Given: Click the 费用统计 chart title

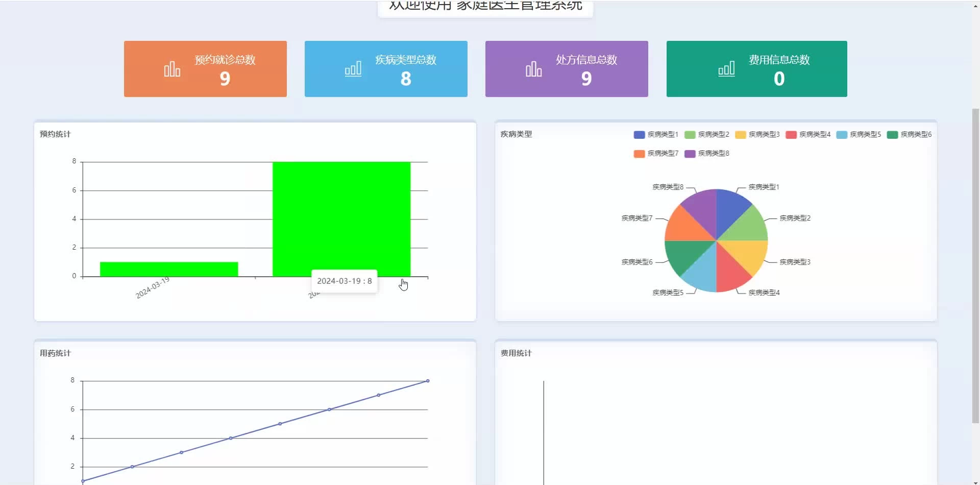Looking at the screenshot, I should tap(516, 353).
